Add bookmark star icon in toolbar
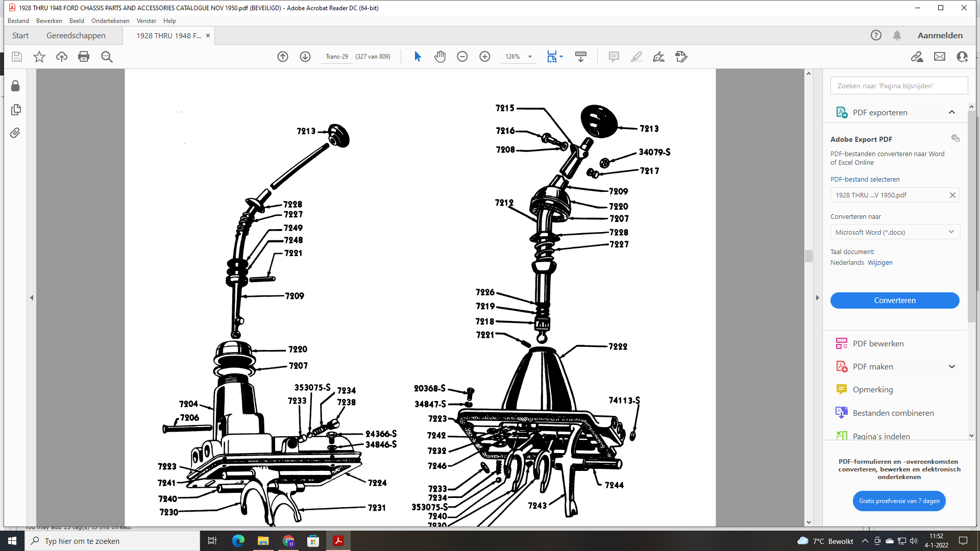The width and height of the screenshot is (980, 551). (x=39, y=57)
